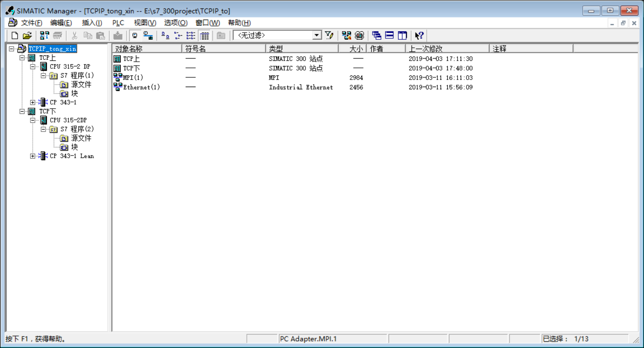Image resolution: width=644 pixels, height=348 pixels.
Task: Start the S7-PLCSIM simulation icon
Action: pyautogui.click(x=359, y=35)
